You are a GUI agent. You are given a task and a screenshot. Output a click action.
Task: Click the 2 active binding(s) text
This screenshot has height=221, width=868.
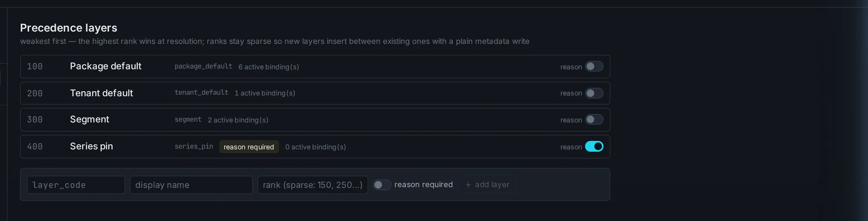coord(238,120)
